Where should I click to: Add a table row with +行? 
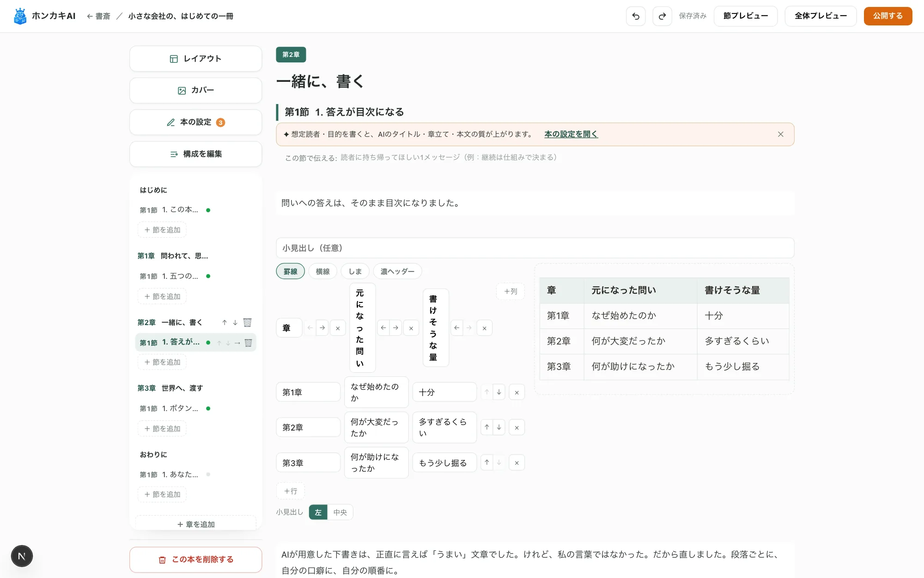tap(291, 491)
